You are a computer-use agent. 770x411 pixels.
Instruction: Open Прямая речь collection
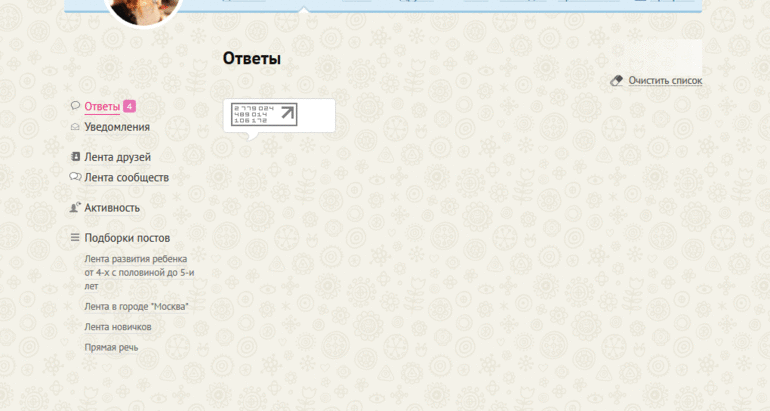[x=111, y=348]
